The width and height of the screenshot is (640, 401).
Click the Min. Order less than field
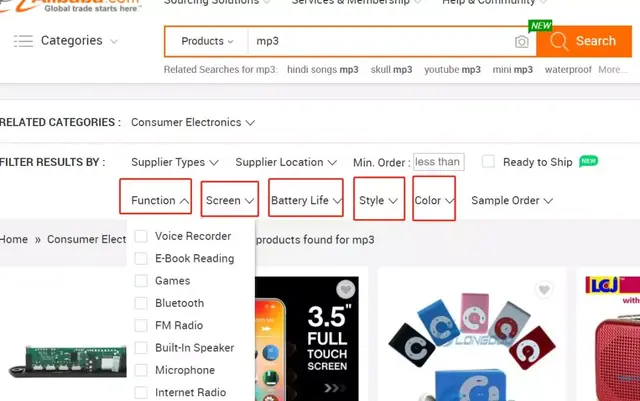pos(439,162)
